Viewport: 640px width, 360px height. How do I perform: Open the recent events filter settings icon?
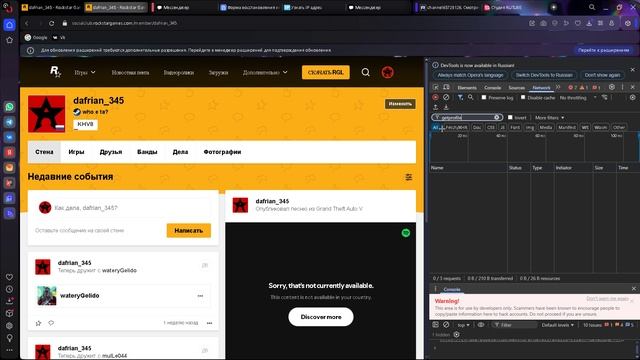pos(409,177)
